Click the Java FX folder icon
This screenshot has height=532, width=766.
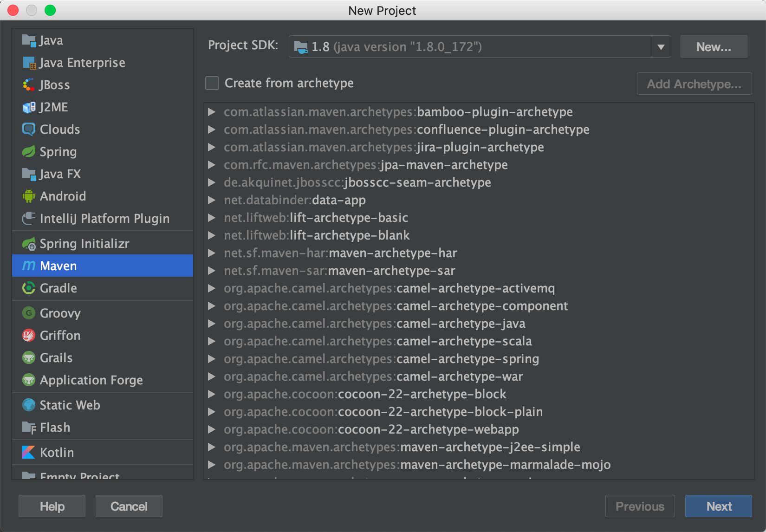pos(29,174)
